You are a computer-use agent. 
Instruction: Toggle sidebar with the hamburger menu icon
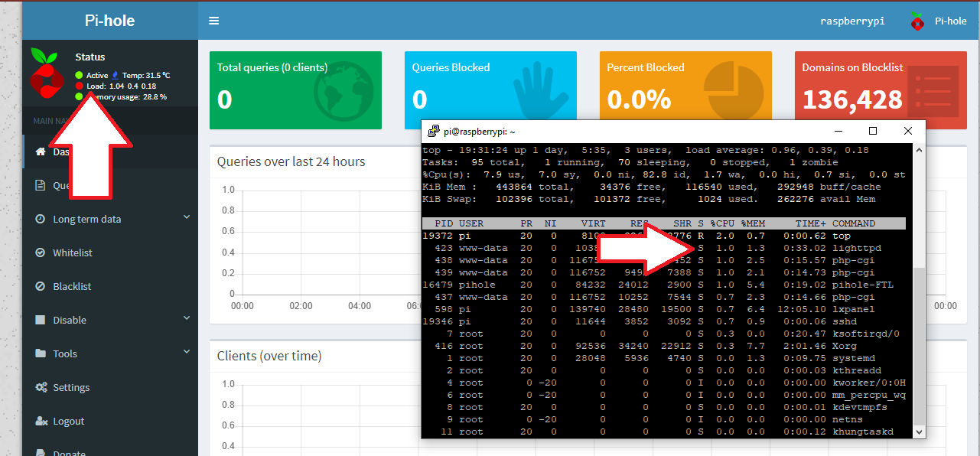(x=213, y=21)
